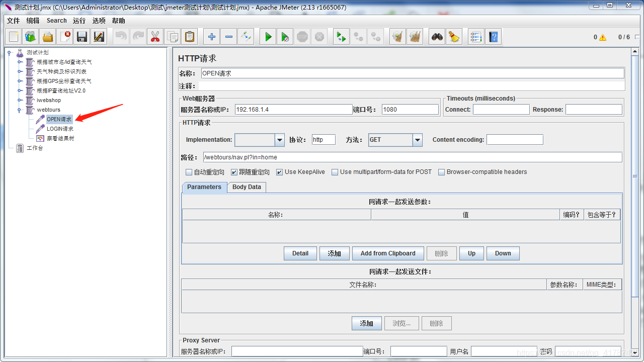
Task: Click the Paste clipboard icon
Action: click(190, 37)
